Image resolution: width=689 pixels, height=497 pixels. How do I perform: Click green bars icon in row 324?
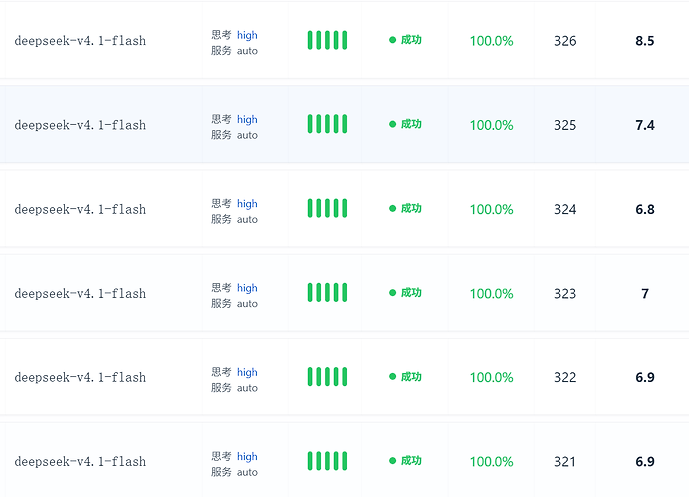click(327, 208)
